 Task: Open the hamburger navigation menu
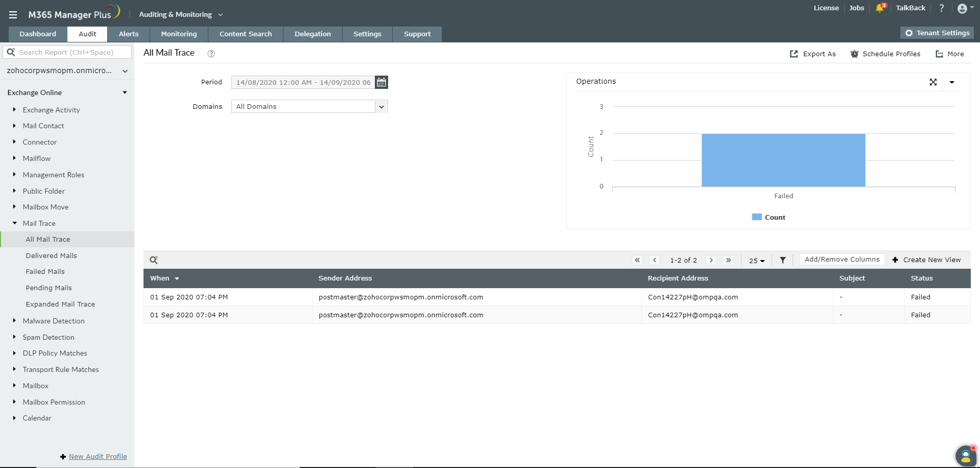pyautogui.click(x=13, y=15)
